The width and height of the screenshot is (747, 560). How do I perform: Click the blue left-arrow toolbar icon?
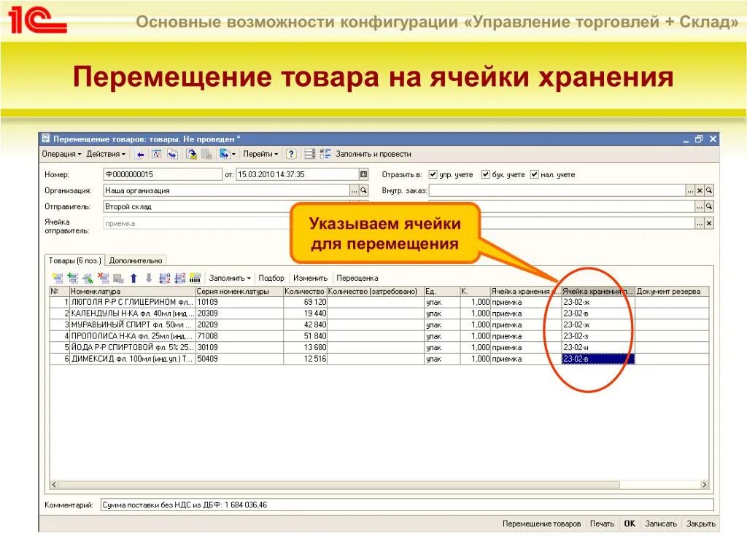[x=140, y=154]
